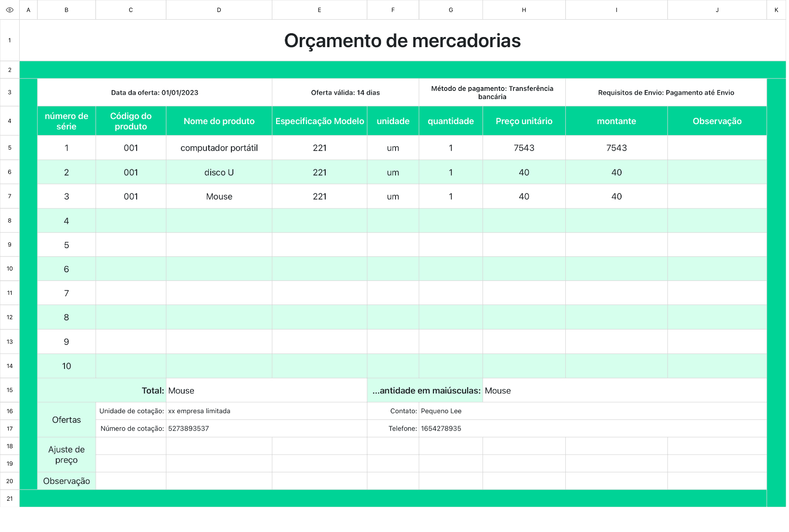Click the 'Especificação Modelo' header cell
The width and height of the screenshot is (789, 532).
(x=319, y=121)
